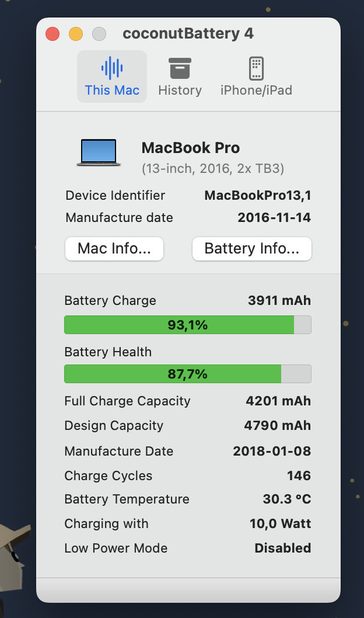Image resolution: width=364 pixels, height=618 pixels.
Task: Switch to the iPhone/iPad tab label
Action: point(256,90)
